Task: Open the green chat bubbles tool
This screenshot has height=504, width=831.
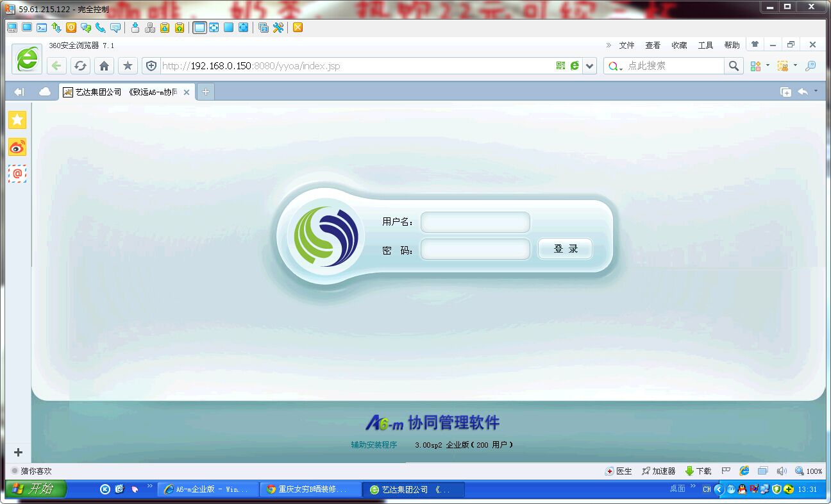Action: [x=86, y=28]
